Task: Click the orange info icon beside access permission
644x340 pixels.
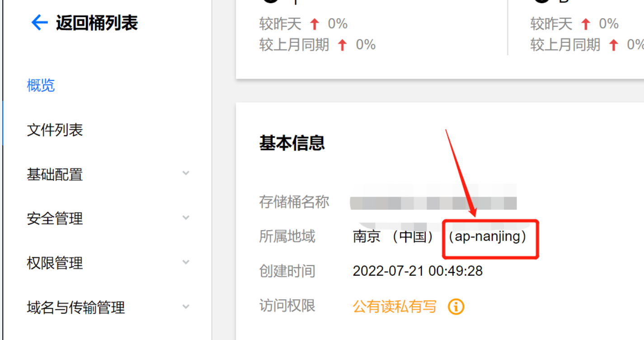Action: (x=456, y=307)
